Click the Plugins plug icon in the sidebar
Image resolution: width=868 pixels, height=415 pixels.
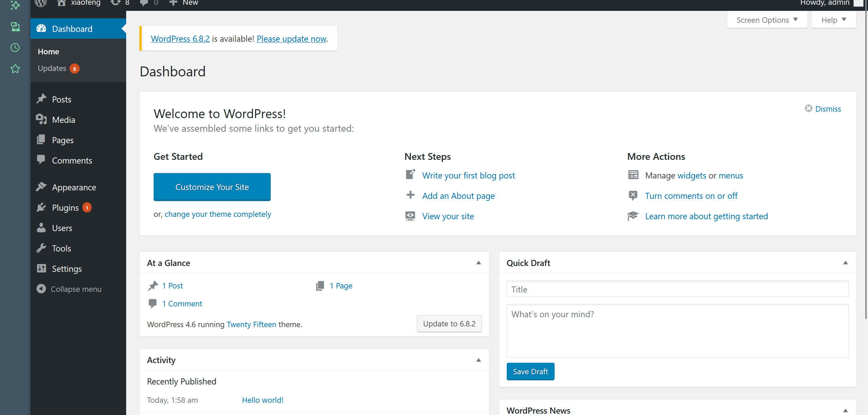(x=41, y=207)
